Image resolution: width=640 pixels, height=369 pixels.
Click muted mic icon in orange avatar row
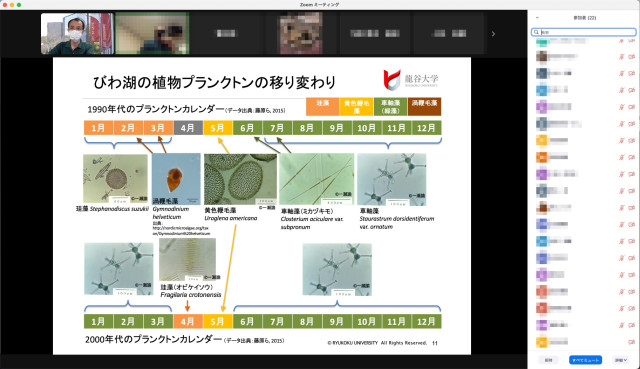(622, 157)
